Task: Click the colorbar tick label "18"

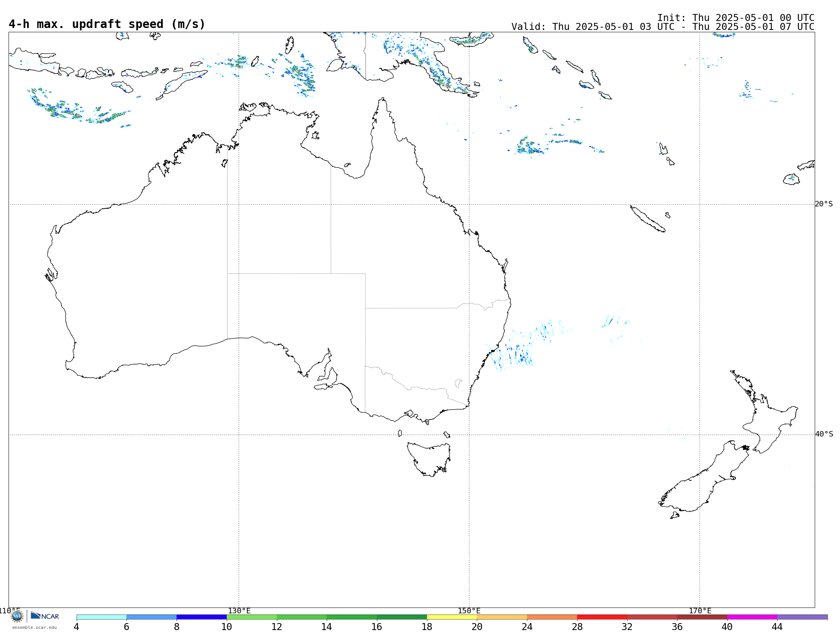Action: (427, 627)
